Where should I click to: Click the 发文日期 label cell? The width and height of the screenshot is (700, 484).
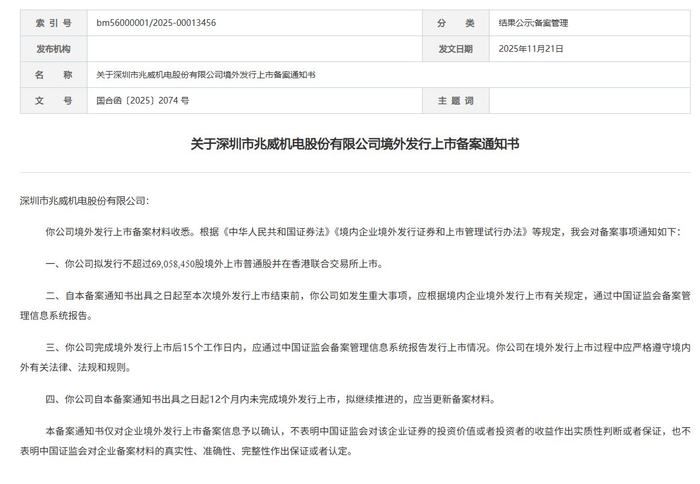[x=456, y=49]
